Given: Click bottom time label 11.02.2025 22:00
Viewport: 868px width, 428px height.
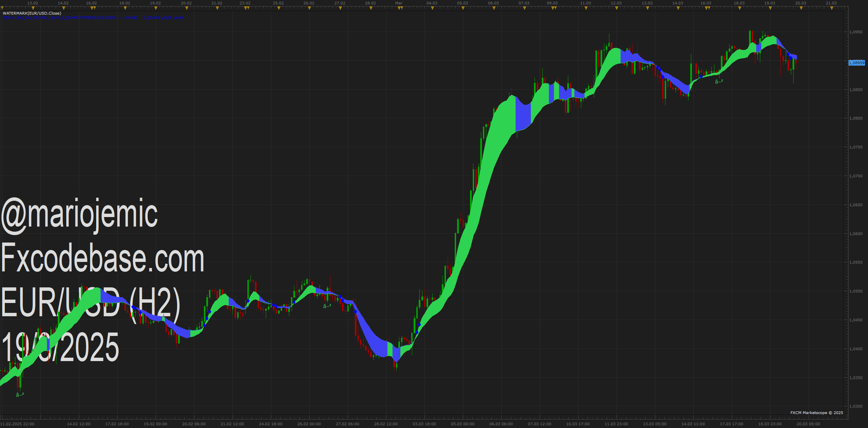Looking at the screenshot, I should [18, 424].
